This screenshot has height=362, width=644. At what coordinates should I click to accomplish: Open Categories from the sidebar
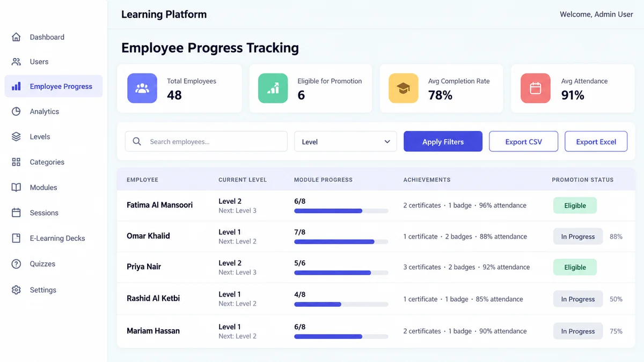(x=54, y=162)
